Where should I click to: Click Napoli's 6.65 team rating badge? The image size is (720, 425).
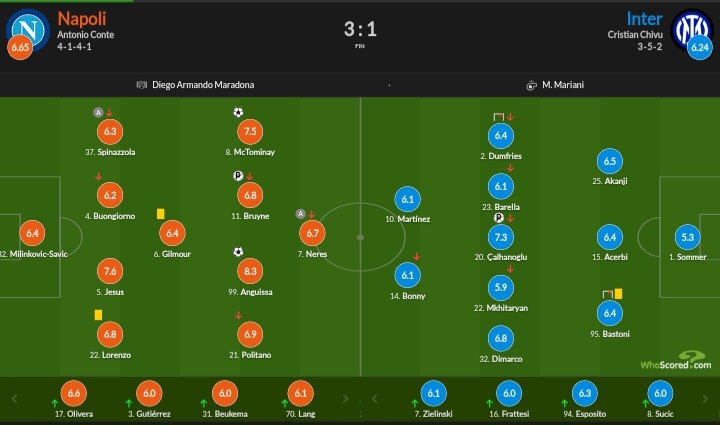19,47
